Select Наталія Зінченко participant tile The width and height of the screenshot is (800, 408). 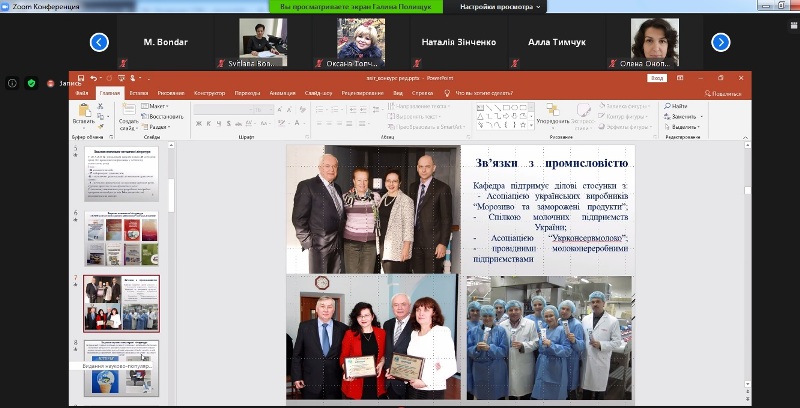(459, 42)
